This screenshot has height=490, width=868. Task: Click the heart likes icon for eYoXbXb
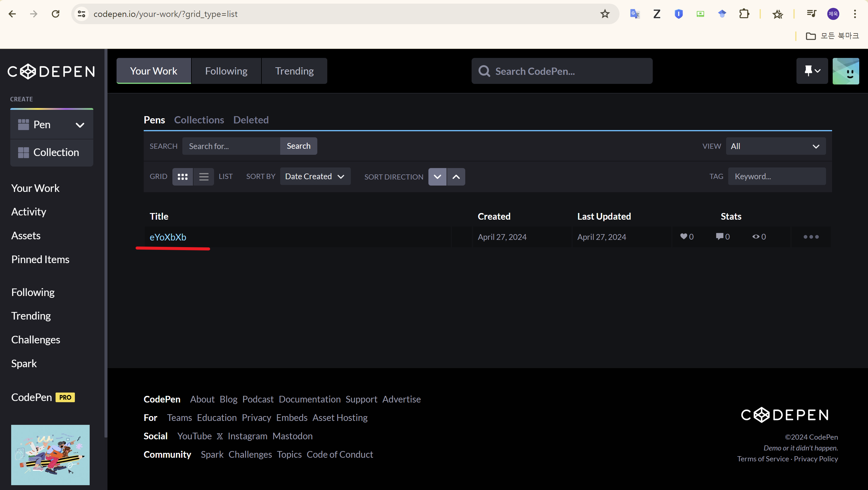coord(684,237)
